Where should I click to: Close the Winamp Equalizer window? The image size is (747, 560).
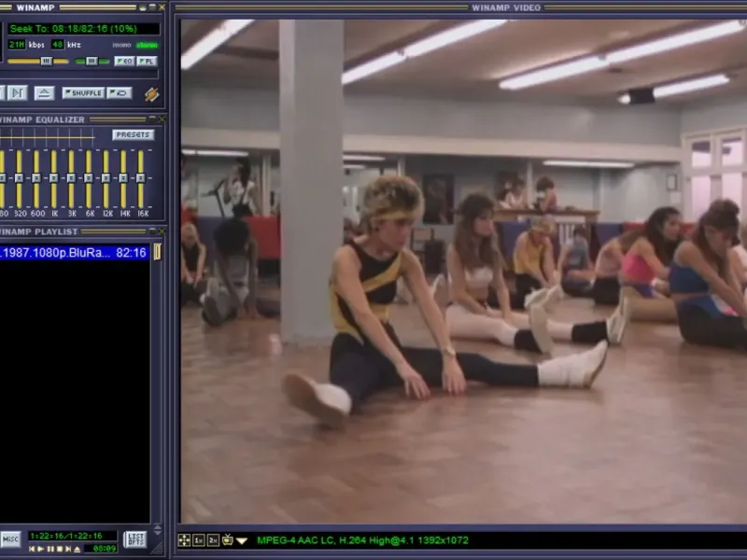(162, 119)
